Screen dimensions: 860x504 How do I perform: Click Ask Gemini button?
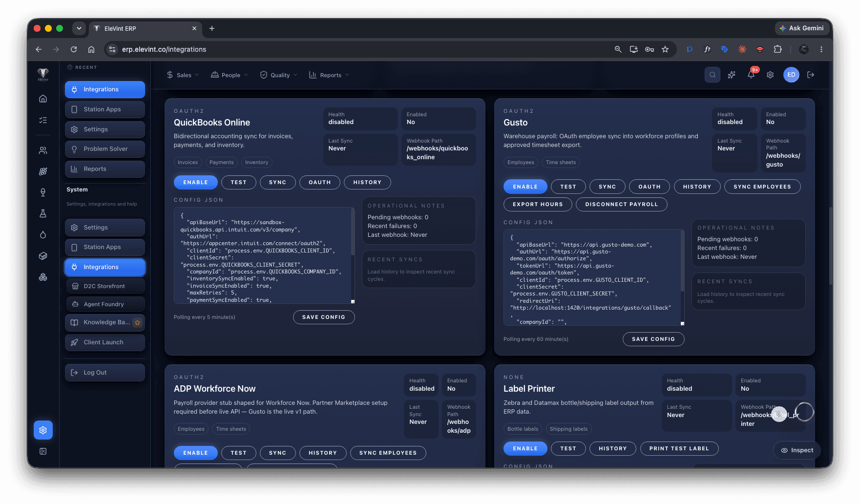(x=801, y=28)
